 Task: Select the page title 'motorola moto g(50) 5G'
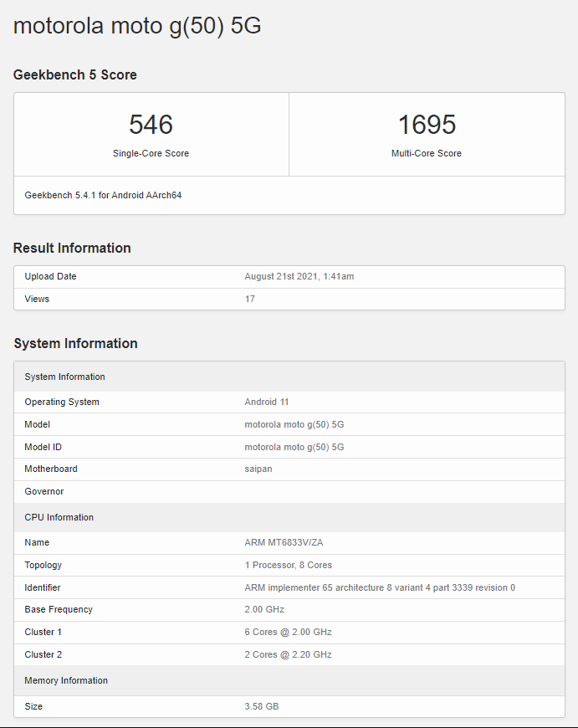pyautogui.click(x=137, y=26)
